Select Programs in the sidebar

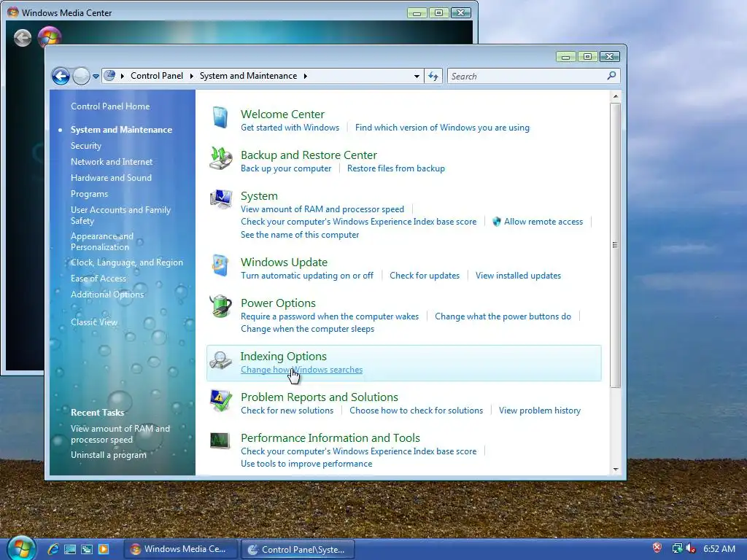tap(89, 194)
